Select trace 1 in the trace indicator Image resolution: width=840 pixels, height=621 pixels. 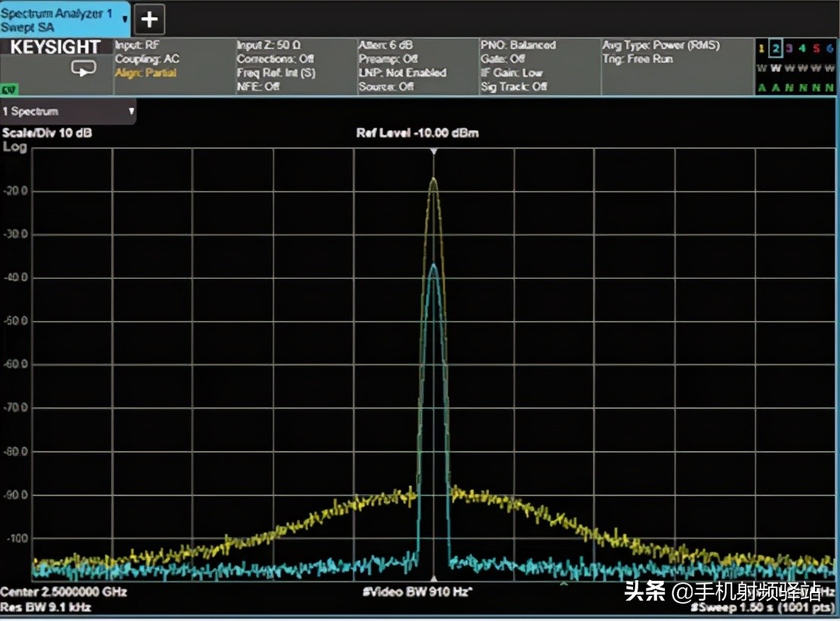click(x=761, y=49)
